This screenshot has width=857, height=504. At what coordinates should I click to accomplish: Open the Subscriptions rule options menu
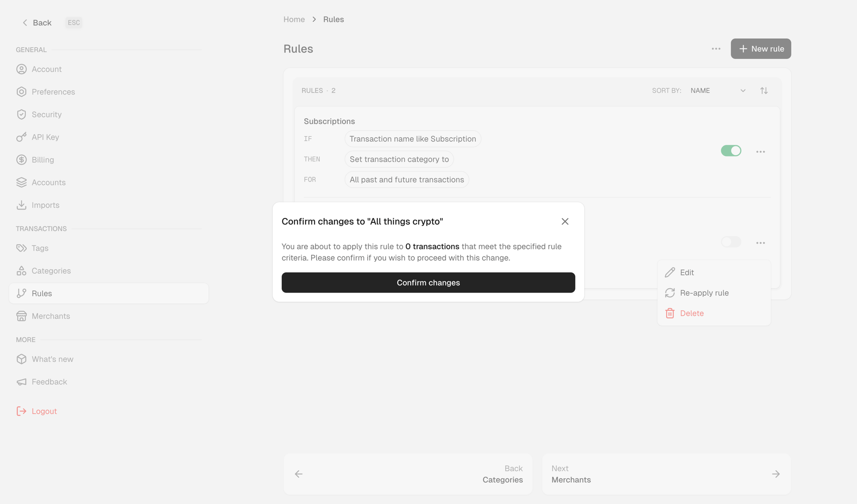point(761,151)
